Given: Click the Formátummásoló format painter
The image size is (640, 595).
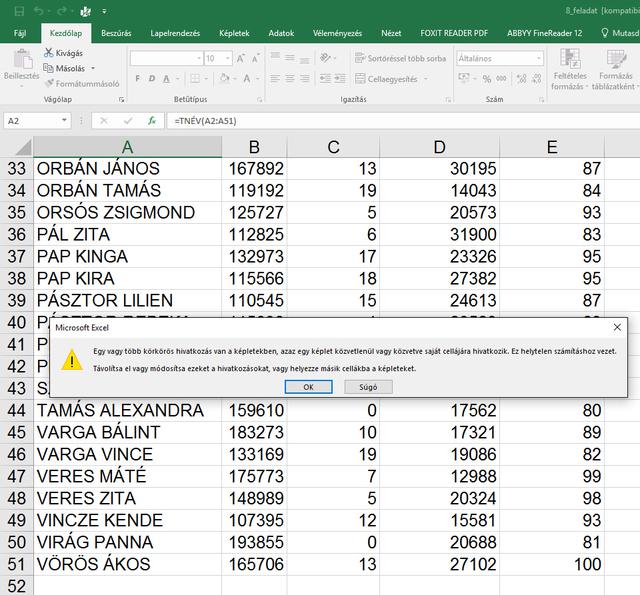Looking at the screenshot, I should click(x=82, y=84).
